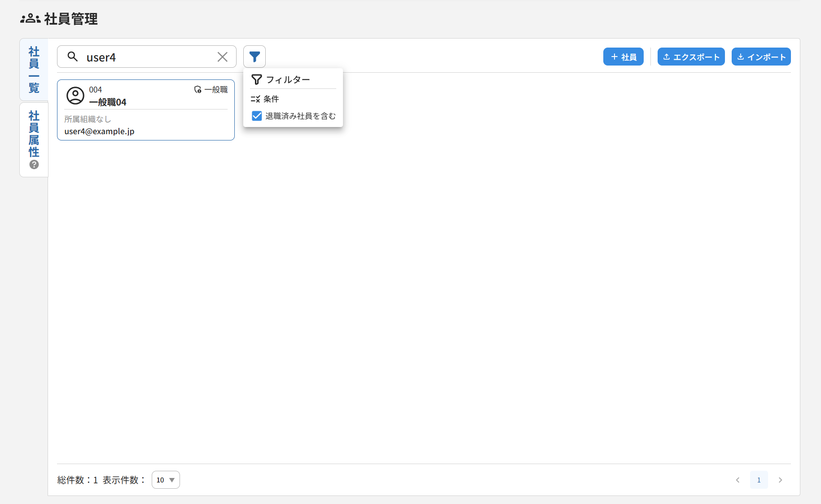Click the avatar icon on the 一般職04 card

click(75, 95)
